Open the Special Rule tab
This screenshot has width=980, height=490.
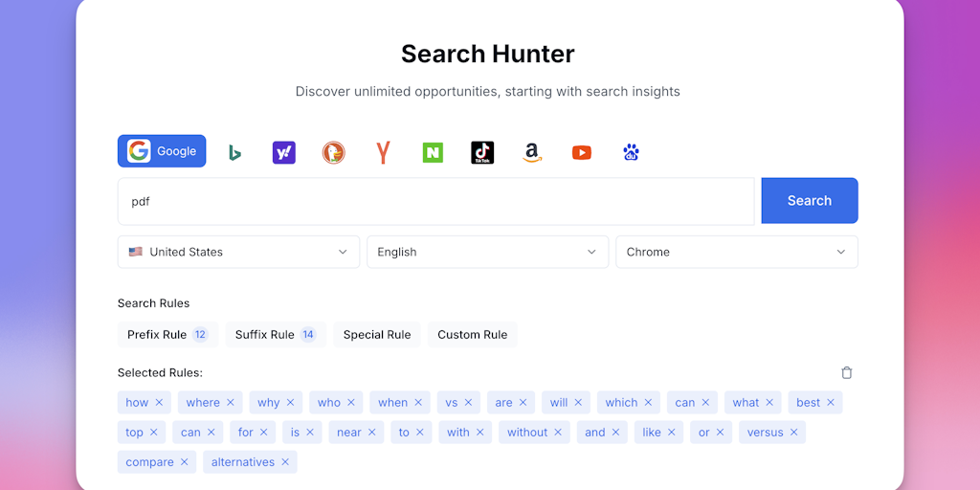click(377, 334)
